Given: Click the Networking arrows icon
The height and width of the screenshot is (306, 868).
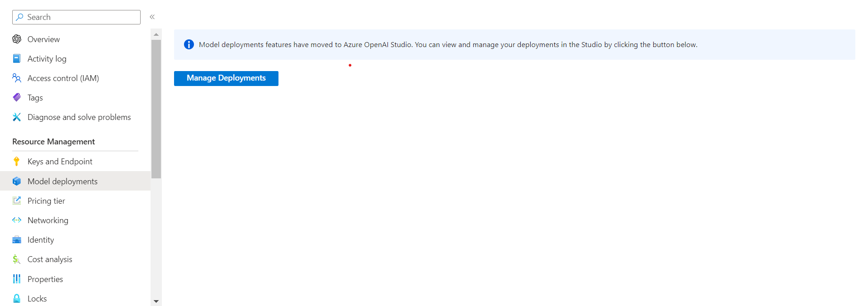Looking at the screenshot, I should [x=17, y=220].
